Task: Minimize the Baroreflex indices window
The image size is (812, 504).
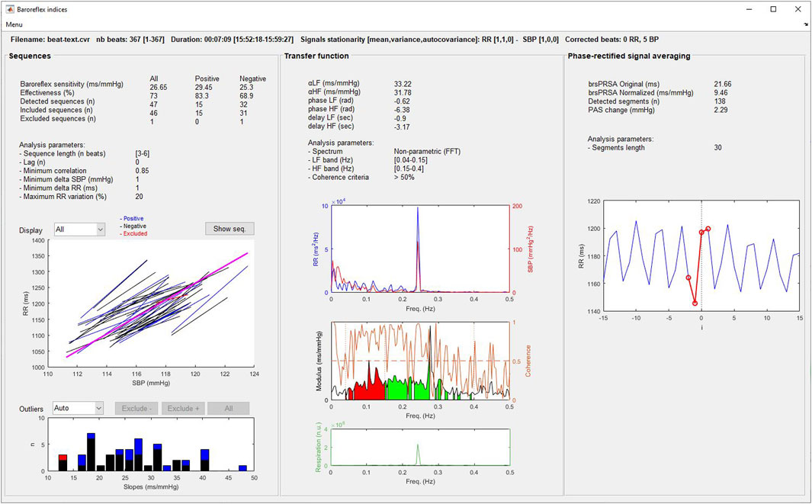Action: tap(749, 9)
